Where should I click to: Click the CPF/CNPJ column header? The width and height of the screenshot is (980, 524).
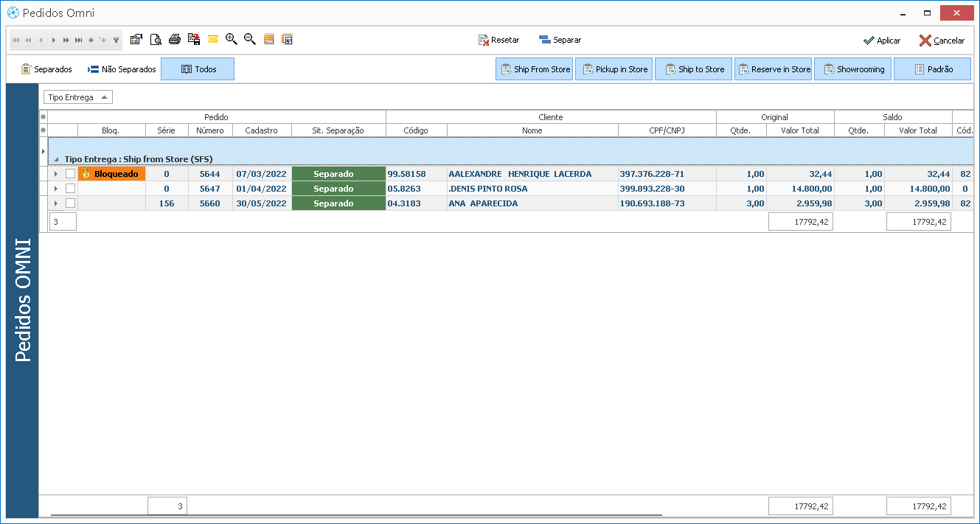(x=667, y=130)
